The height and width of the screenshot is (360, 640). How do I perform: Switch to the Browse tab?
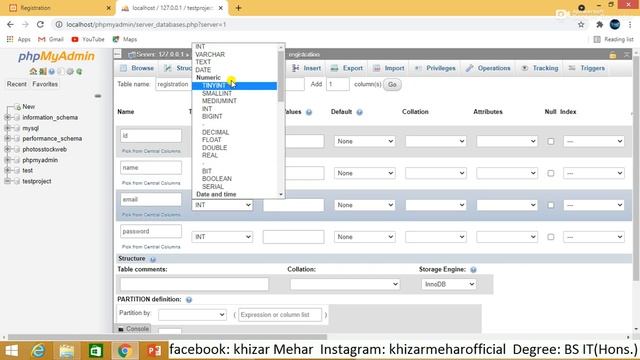point(137,68)
